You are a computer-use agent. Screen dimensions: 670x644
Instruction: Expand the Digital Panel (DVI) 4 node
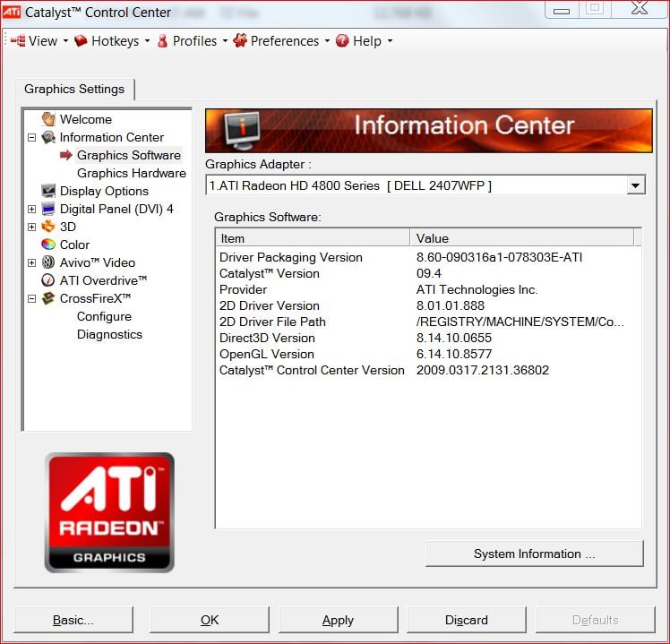click(31, 209)
